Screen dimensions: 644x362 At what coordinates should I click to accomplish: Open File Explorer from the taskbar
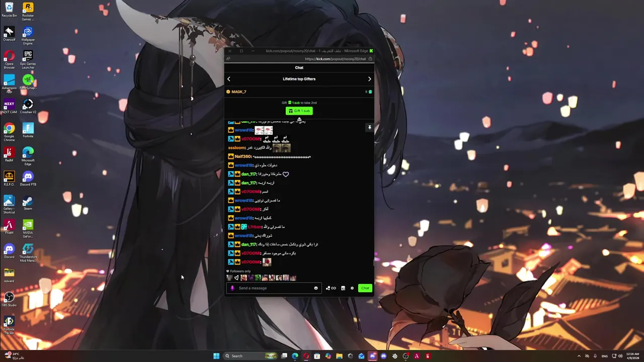pyautogui.click(x=339, y=356)
